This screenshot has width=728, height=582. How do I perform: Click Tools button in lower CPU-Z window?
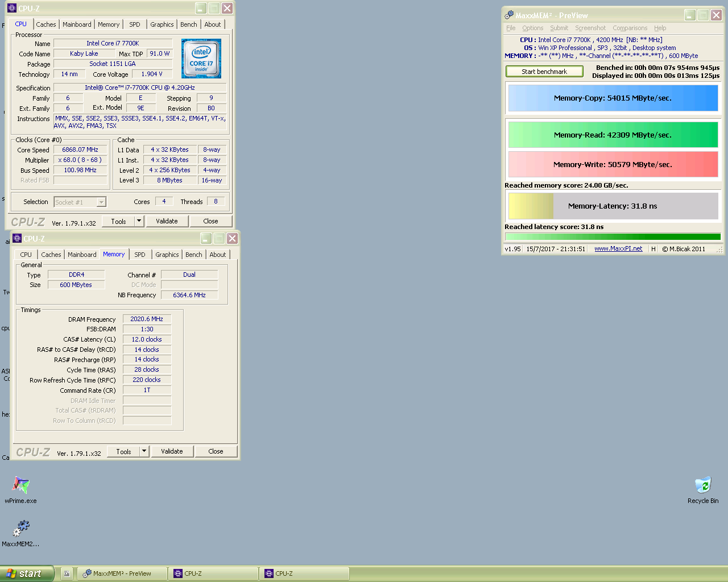tap(124, 451)
